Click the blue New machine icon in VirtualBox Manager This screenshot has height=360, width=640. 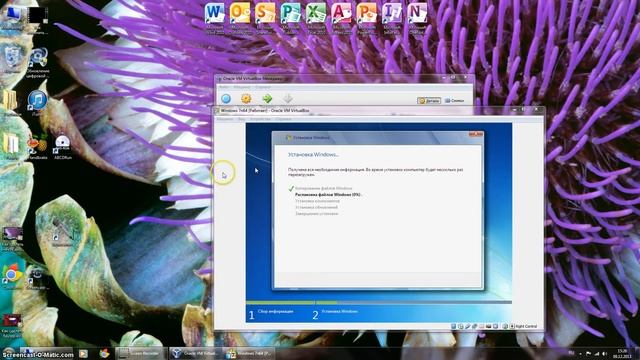point(226,98)
